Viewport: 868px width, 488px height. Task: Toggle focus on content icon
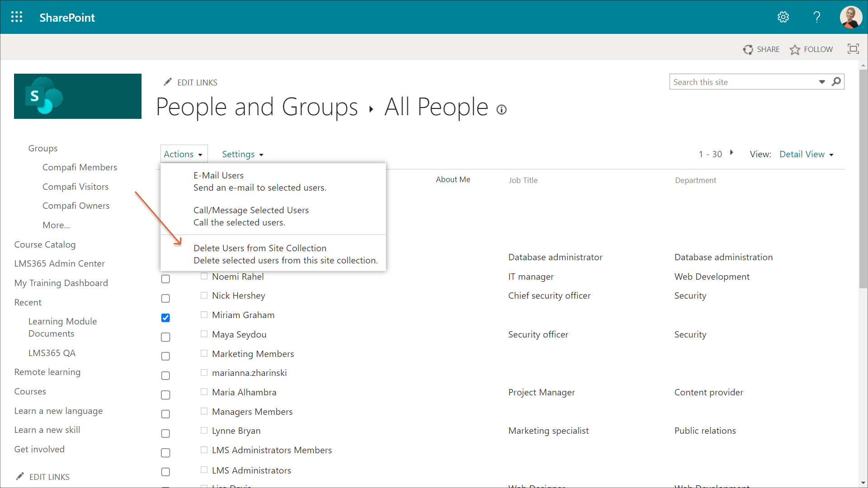click(x=853, y=49)
